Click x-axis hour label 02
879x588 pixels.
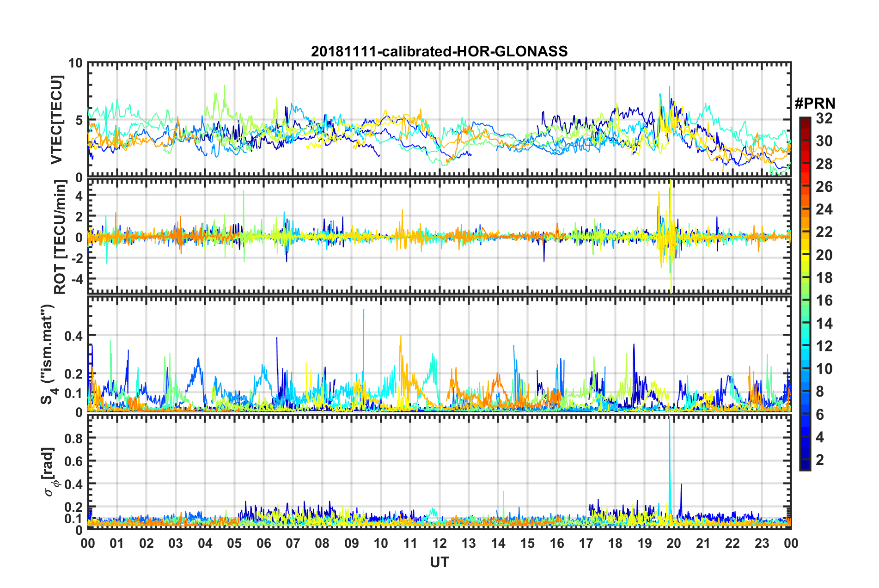[146, 543]
